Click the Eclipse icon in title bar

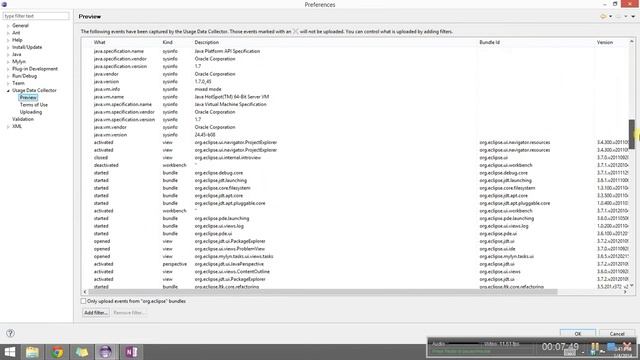click(x=4, y=4)
